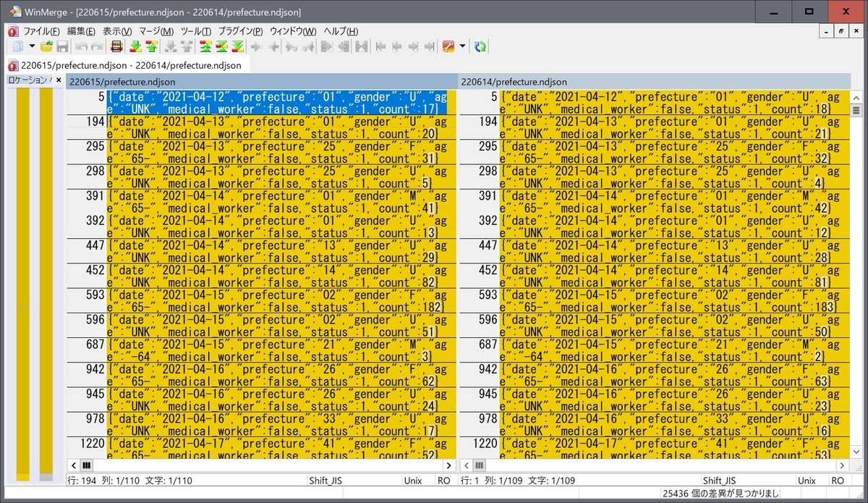The height and width of the screenshot is (503, 868).
Task: Open the 表示(V) menu
Action: point(116,31)
